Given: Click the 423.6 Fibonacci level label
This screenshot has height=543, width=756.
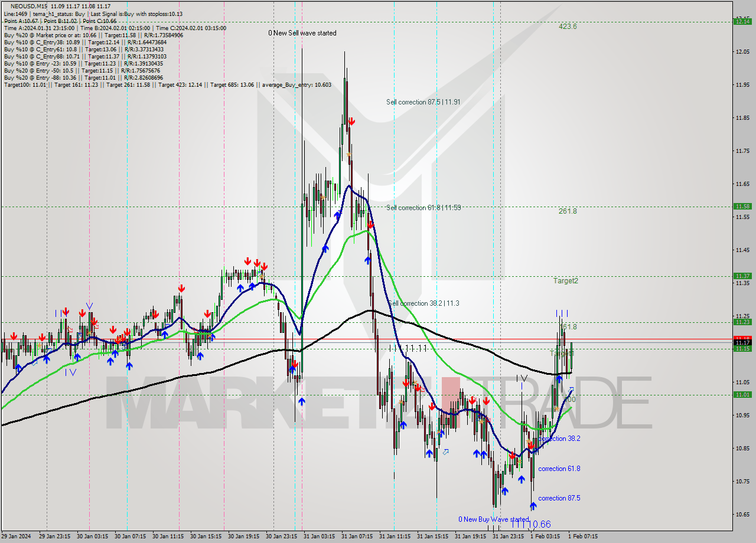Looking at the screenshot, I should click(x=568, y=27).
